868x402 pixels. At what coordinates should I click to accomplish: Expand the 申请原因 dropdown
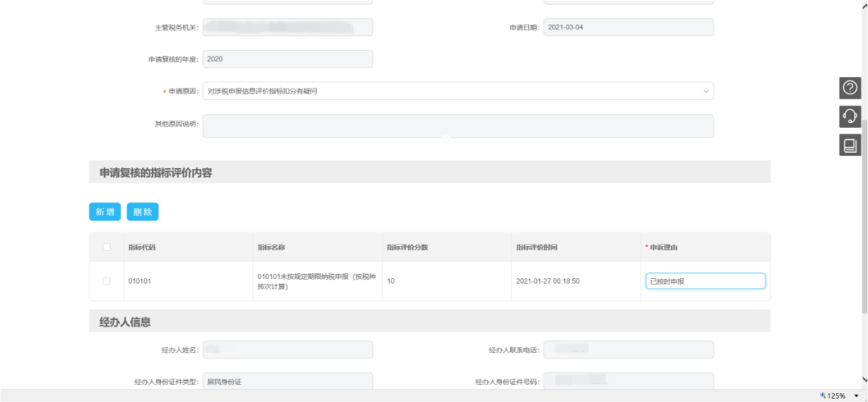click(x=457, y=91)
